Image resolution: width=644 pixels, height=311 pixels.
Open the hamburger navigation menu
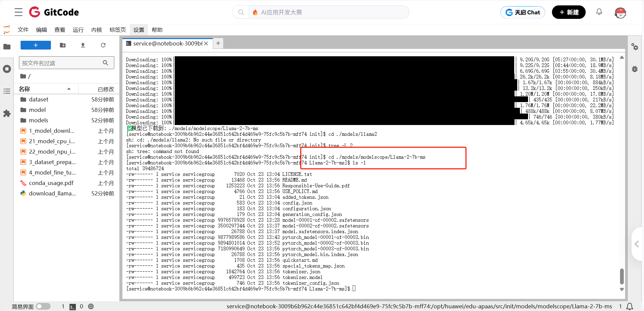19,12
